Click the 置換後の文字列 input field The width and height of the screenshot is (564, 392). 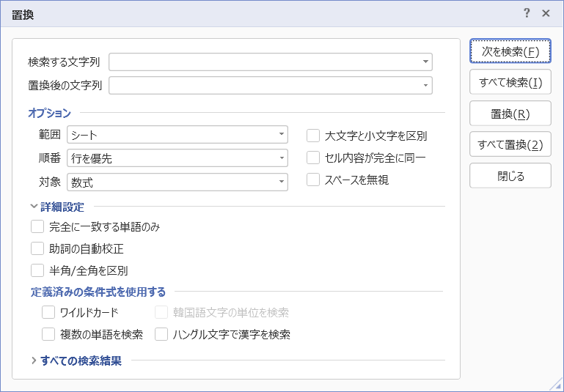[x=264, y=86]
